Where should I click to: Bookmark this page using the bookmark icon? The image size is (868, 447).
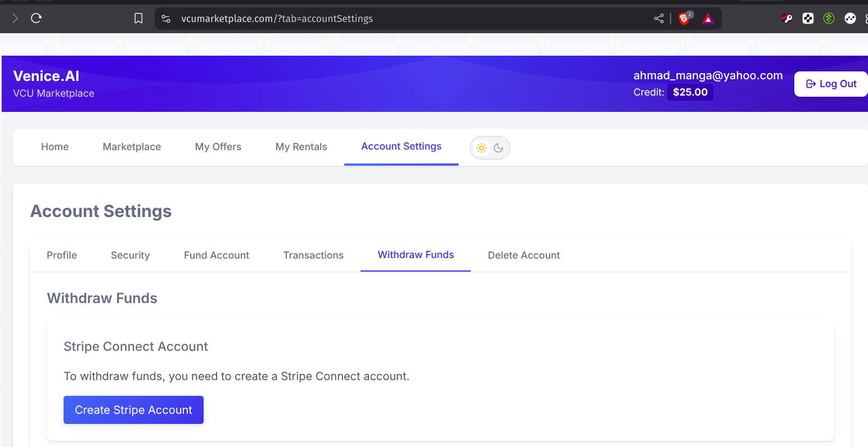(138, 19)
